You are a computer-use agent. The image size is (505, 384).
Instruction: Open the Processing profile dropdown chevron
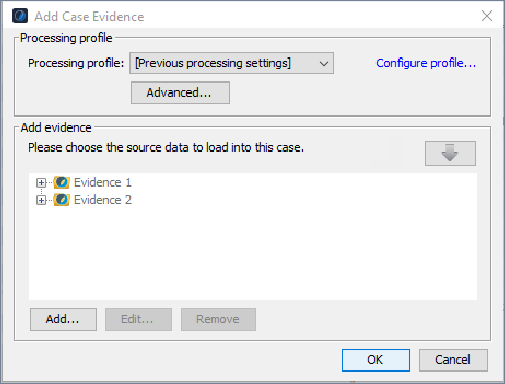pyautogui.click(x=324, y=63)
